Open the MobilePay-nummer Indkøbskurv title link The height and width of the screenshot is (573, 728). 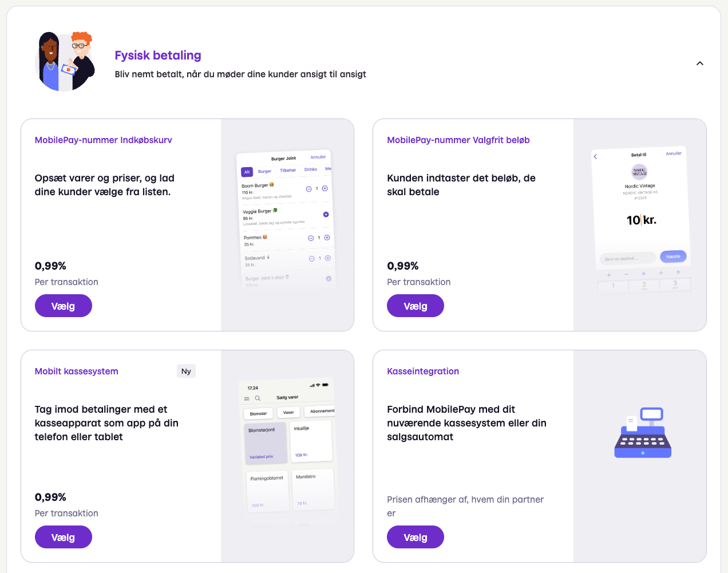point(104,140)
